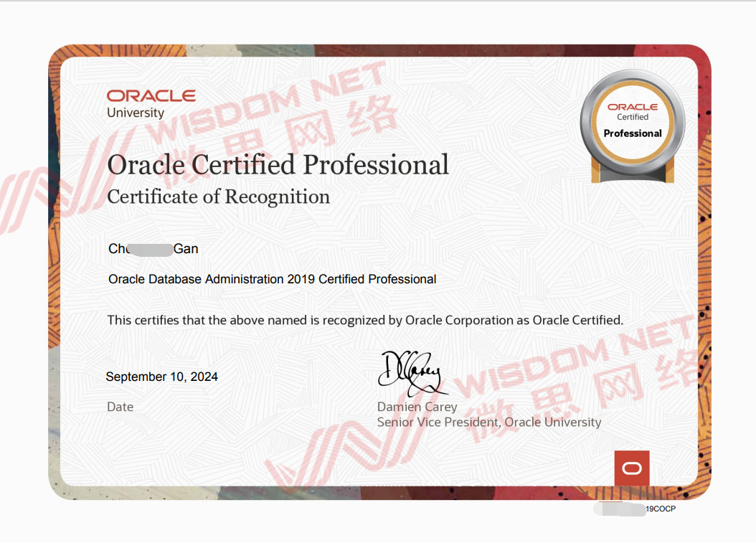The height and width of the screenshot is (543, 756).
Task: Select "Senior Vice President, Oracle University" title
Action: [489, 422]
